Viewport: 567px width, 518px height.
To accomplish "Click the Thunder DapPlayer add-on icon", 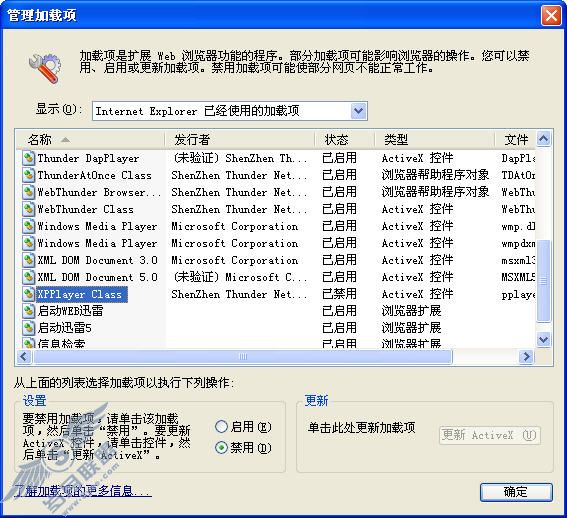I will (x=28, y=158).
